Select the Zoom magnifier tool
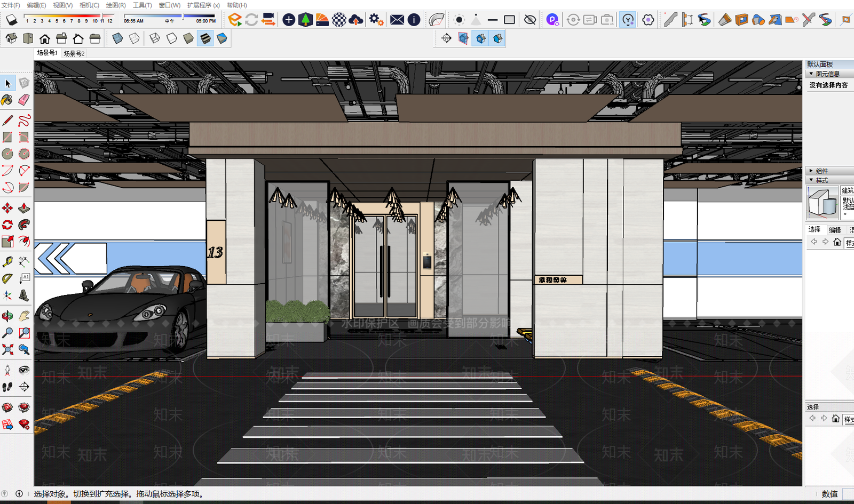 point(7,333)
